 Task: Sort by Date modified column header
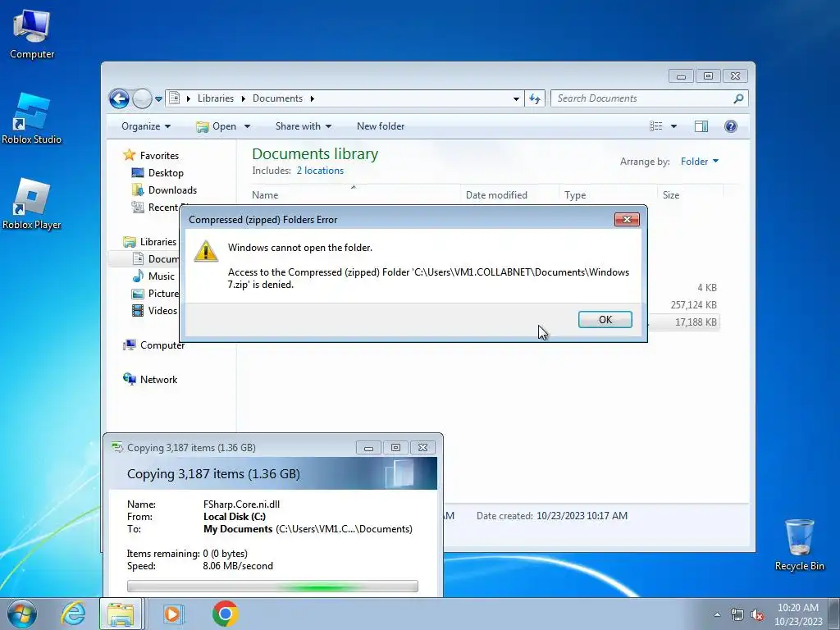pyautogui.click(x=509, y=195)
